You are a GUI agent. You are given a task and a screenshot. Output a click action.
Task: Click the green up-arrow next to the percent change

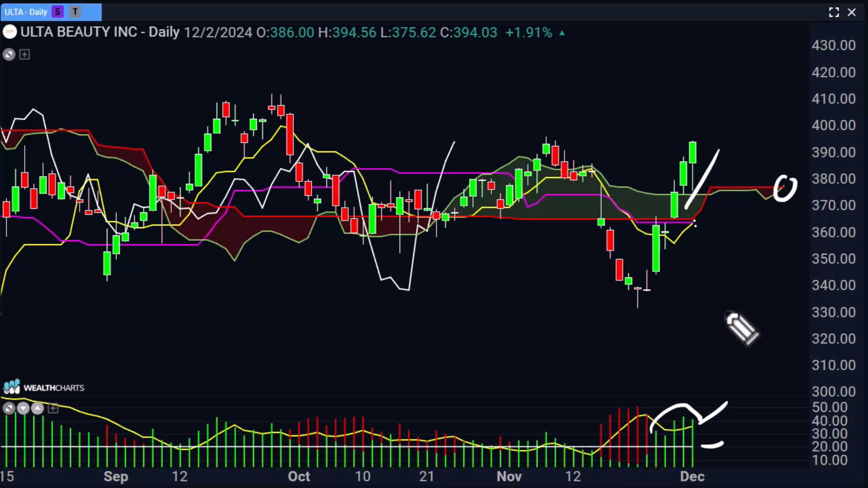(562, 33)
